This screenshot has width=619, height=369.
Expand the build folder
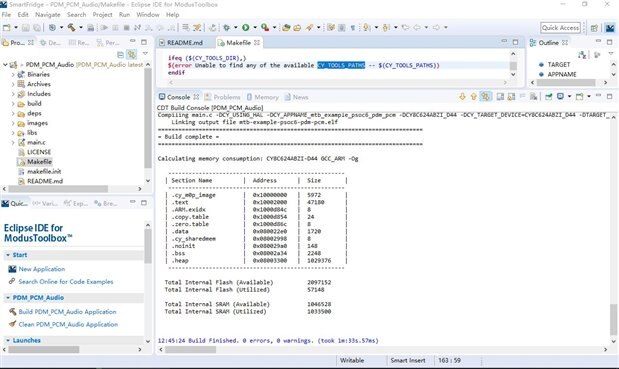click(x=13, y=104)
